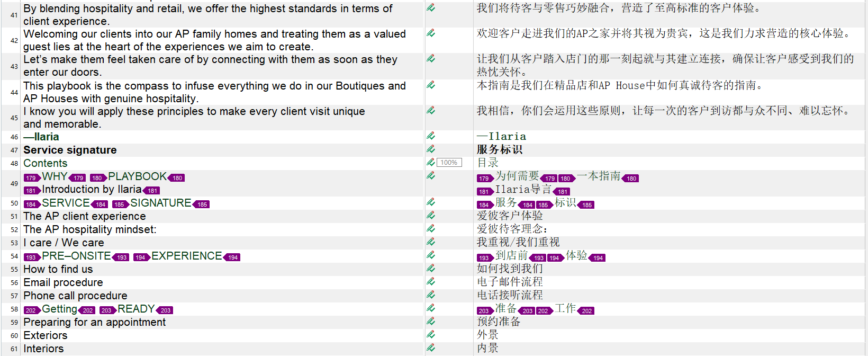
Task: Click the status icon for 'How to find us'
Action: [x=431, y=268]
